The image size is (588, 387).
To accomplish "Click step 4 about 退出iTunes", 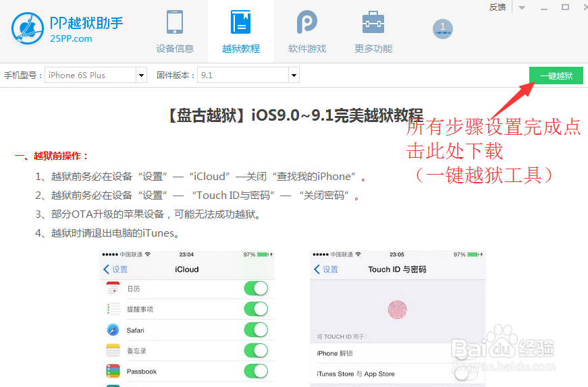I will (x=107, y=233).
